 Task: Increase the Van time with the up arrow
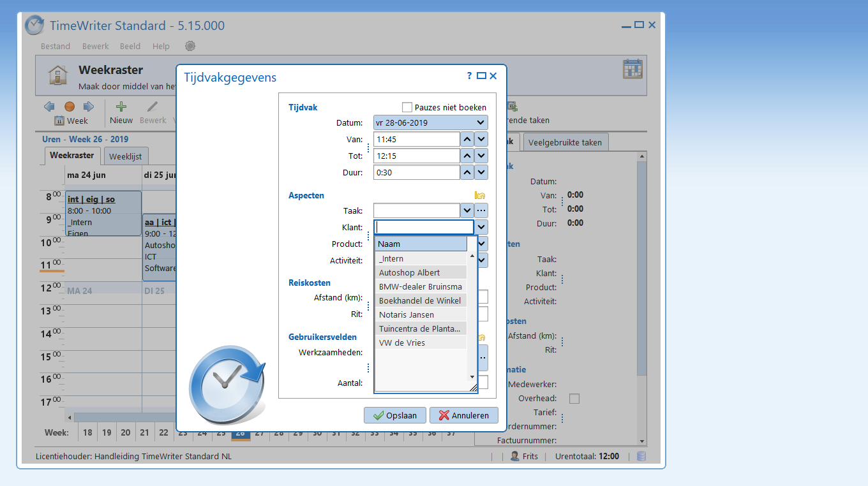[x=467, y=139]
